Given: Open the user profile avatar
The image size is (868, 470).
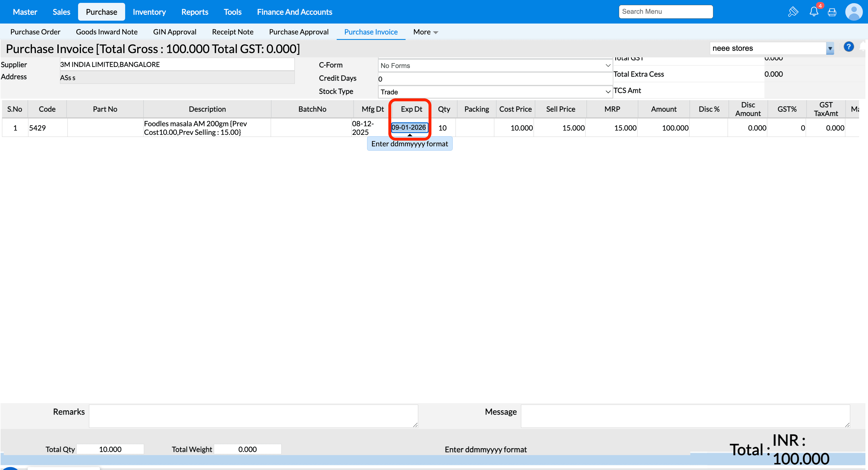Looking at the screenshot, I should (x=854, y=12).
